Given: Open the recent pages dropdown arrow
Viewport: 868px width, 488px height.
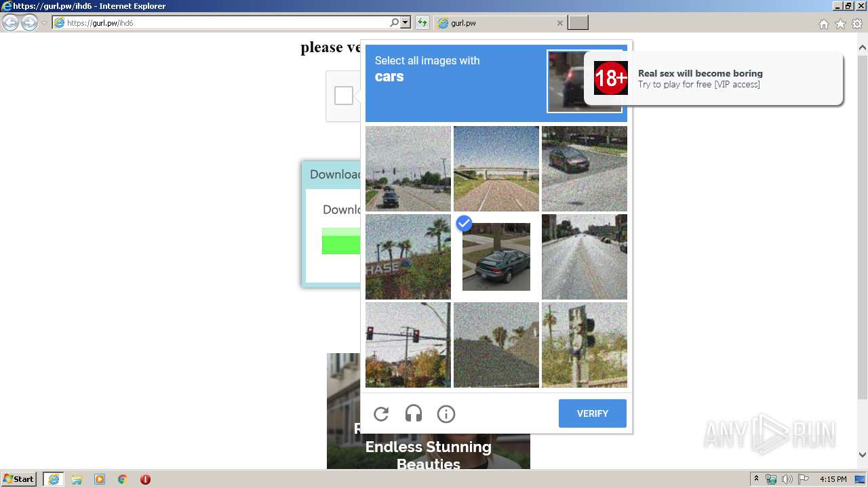Looking at the screenshot, I should (x=44, y=23).
